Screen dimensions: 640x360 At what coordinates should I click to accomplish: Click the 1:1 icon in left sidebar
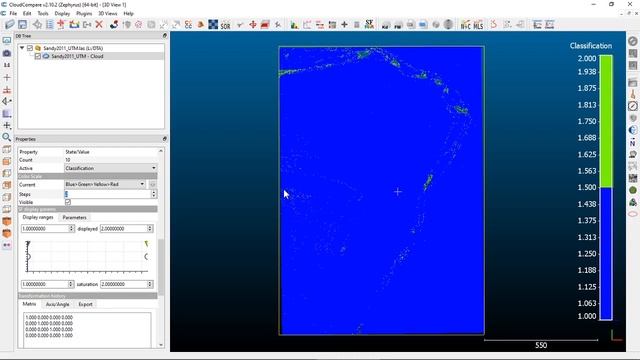[x=7, y=65]
